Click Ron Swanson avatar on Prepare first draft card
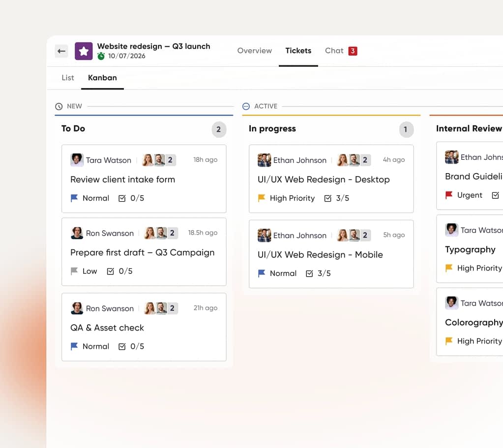 (x=77, y=233)
